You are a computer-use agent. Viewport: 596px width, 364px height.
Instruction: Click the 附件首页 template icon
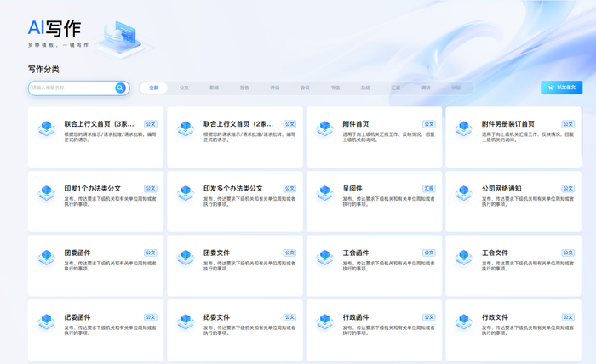coord(324,129)
